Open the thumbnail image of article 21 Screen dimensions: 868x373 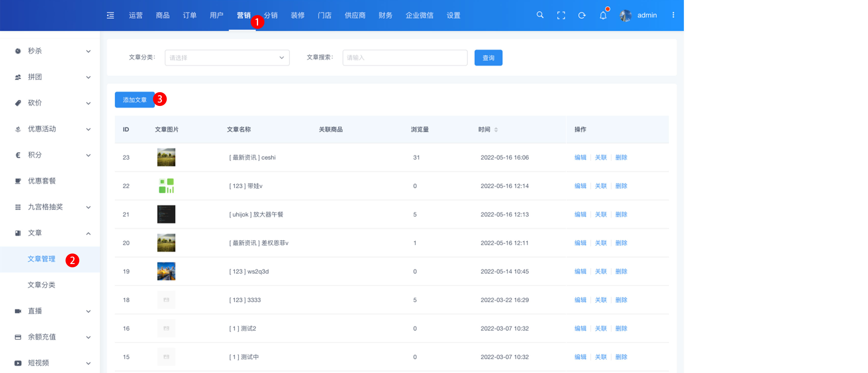[x=166, y=214]
